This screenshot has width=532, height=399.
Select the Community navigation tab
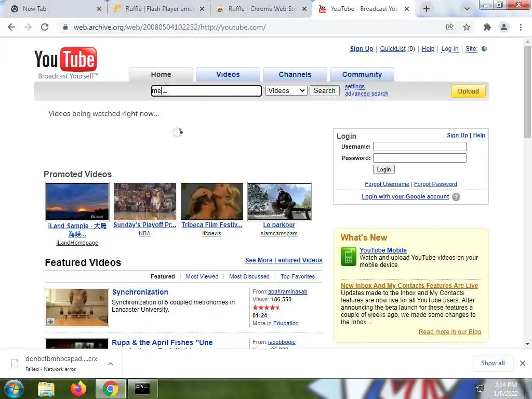(362, 74)
